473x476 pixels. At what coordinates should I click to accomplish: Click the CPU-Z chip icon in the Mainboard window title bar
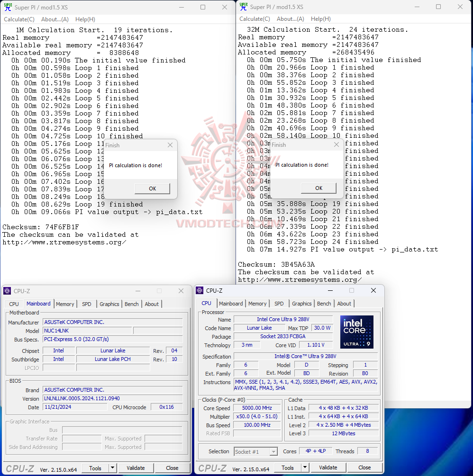point(7,291)
